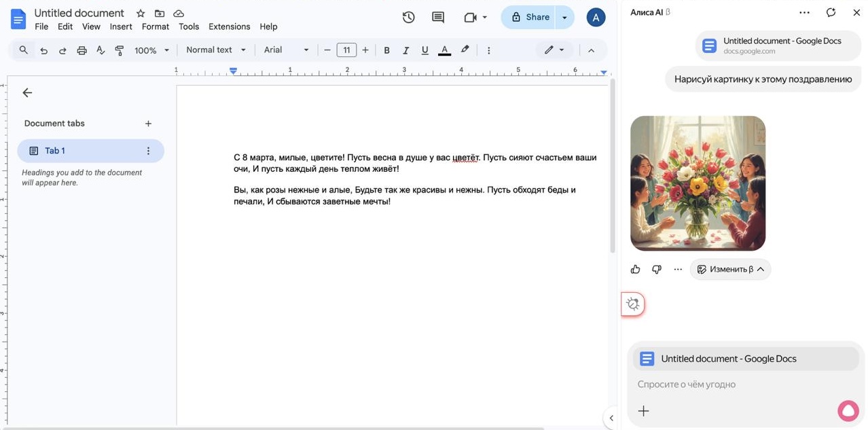Toggle bold formatting
The height and width of the screenshot is (430, 868).
[386, 50]
